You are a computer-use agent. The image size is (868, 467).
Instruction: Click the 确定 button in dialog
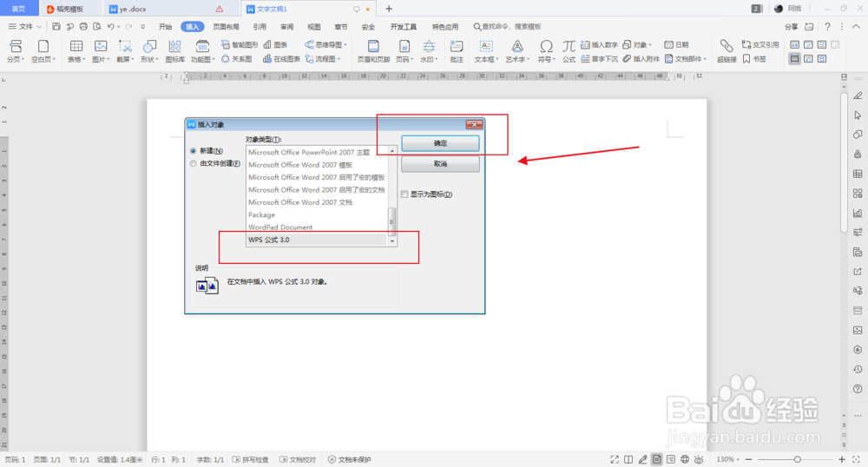click(440, 143)
